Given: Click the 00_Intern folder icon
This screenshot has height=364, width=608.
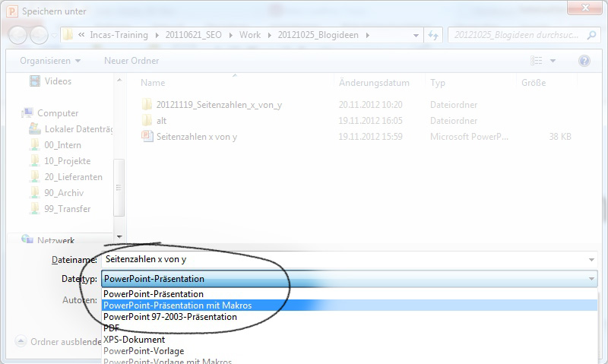Looking at the screenshot, I should [x=35, y=144].
